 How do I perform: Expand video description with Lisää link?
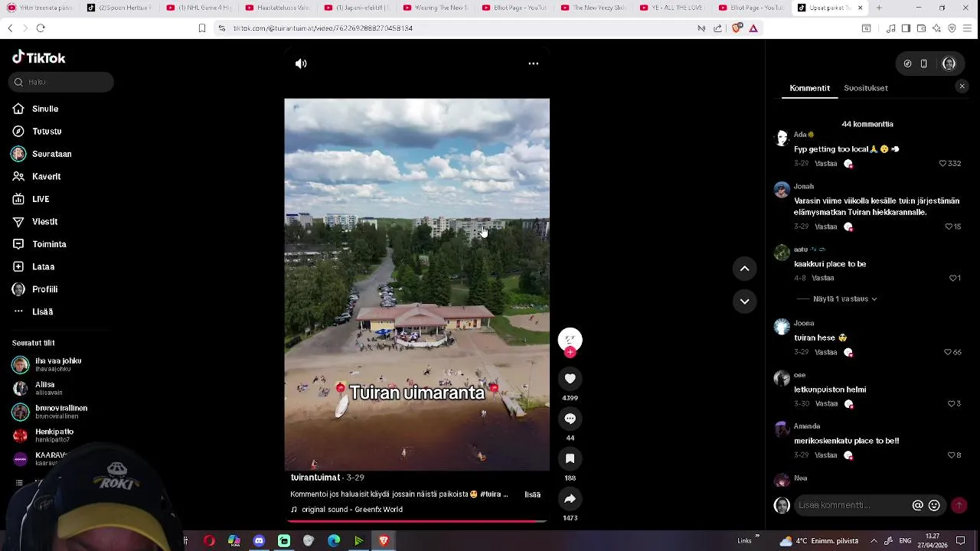533,494
